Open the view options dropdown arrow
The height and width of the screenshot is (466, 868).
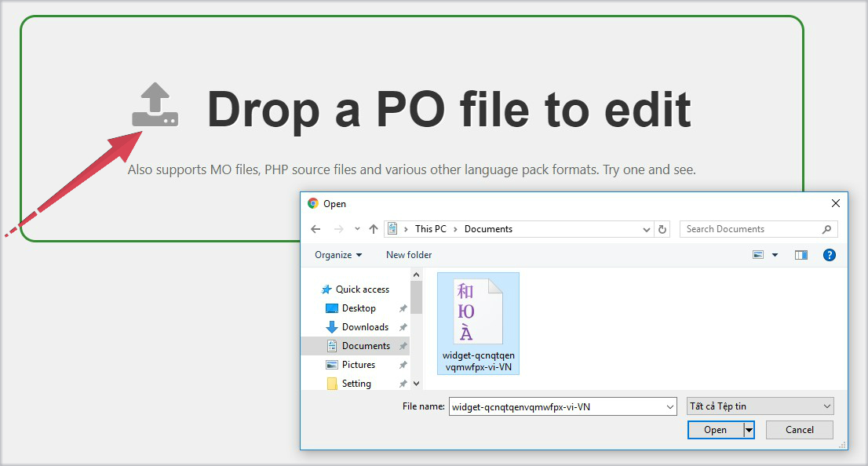pos(775,255)
